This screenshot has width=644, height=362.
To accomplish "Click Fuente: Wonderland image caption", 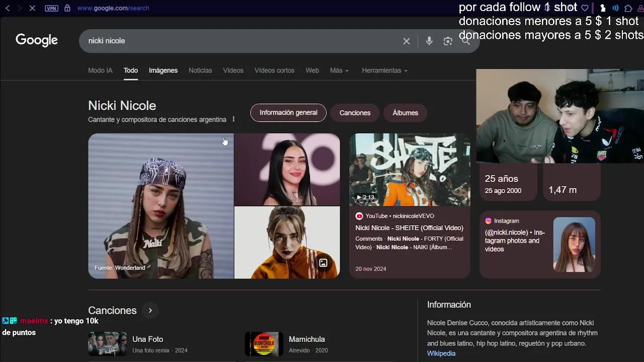I will tap(120, 268).
